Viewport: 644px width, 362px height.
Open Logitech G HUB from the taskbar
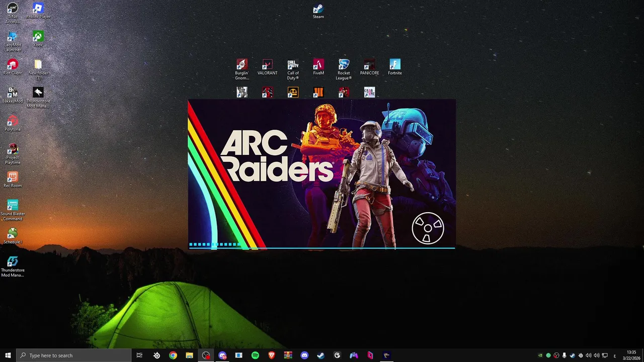pos(337,355)
